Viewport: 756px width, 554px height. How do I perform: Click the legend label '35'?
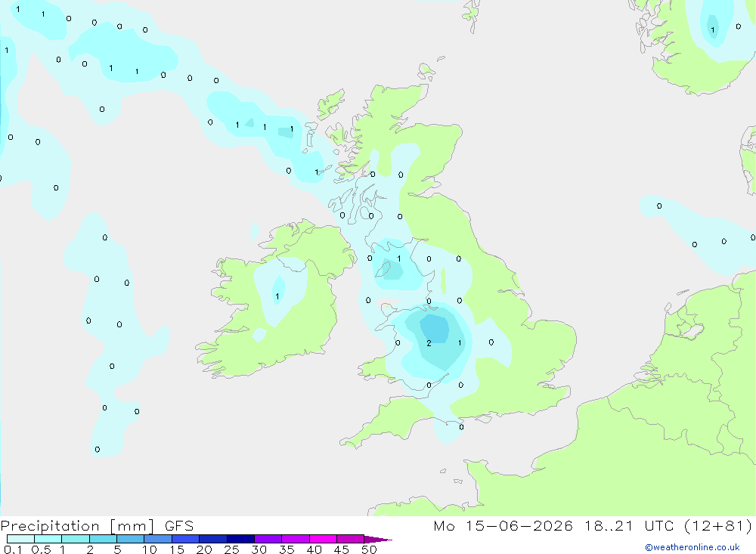click(x=287, y=549)
